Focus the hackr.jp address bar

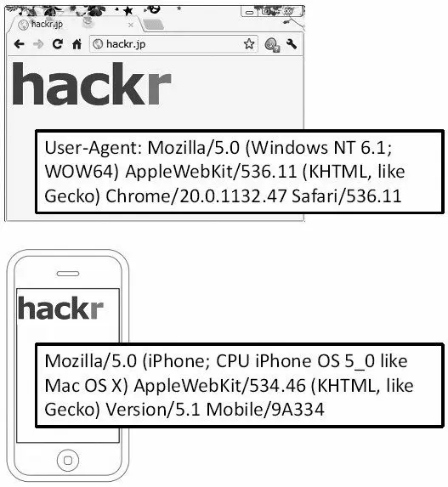173,44
